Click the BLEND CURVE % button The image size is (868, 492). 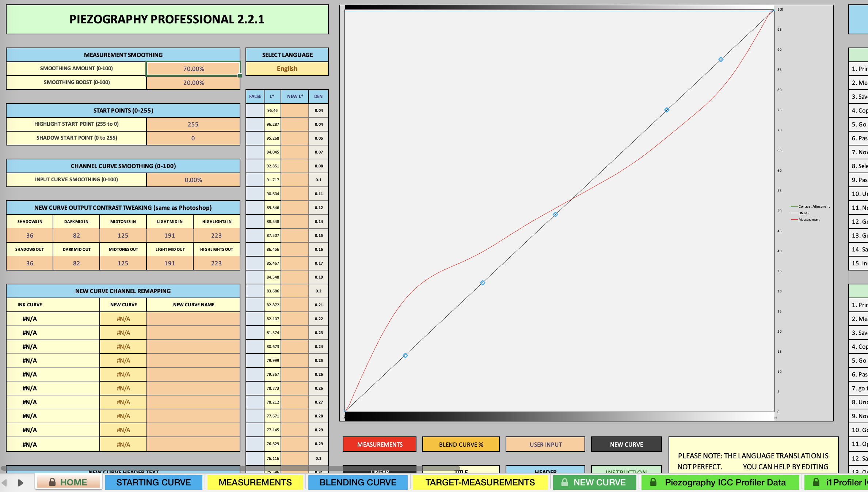(x=461, y=444)
